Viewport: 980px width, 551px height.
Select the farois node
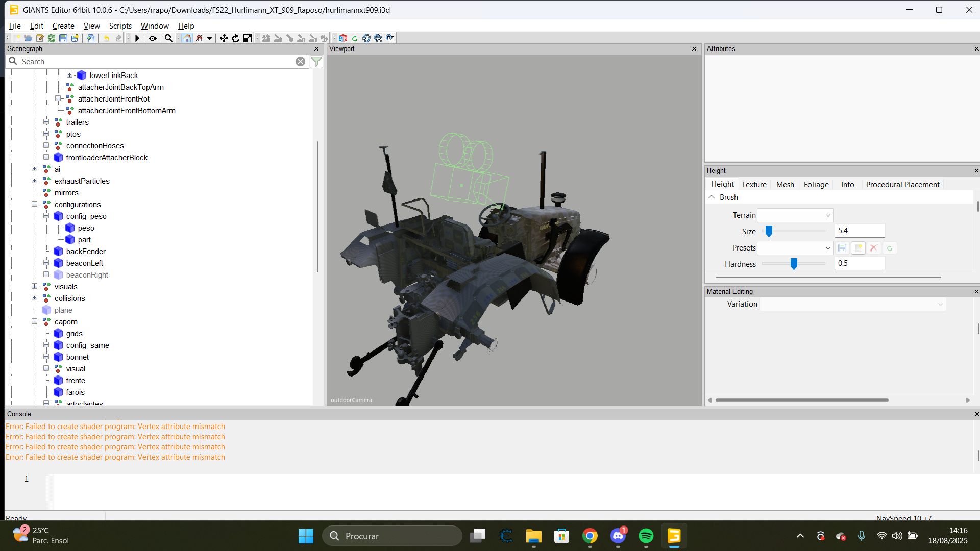tap(75, 392)
